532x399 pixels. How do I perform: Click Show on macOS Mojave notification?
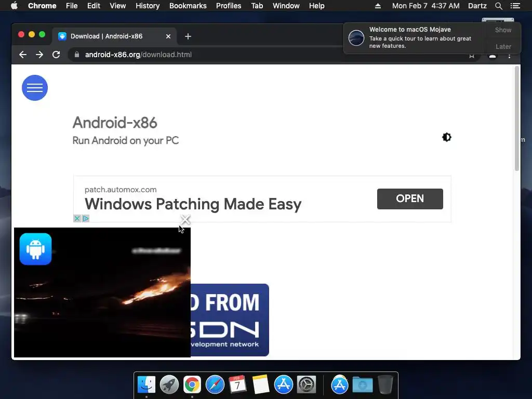pyautogui.click(x=503, y=30)
